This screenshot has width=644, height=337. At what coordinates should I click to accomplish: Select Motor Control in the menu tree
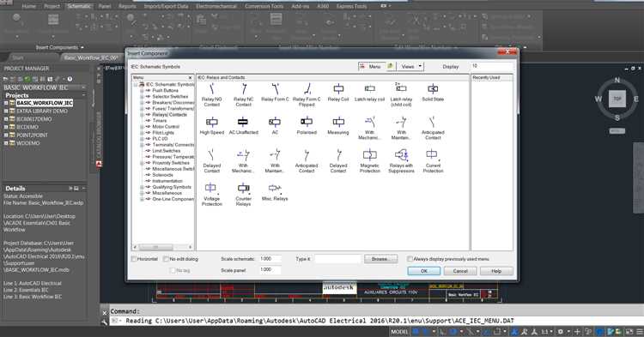[x=166, y=127]
